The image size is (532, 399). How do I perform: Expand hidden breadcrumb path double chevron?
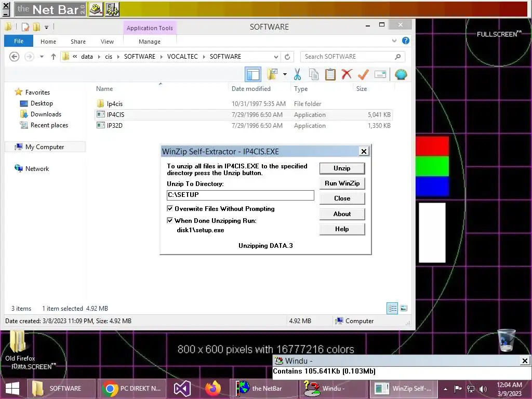coord(75,56)
